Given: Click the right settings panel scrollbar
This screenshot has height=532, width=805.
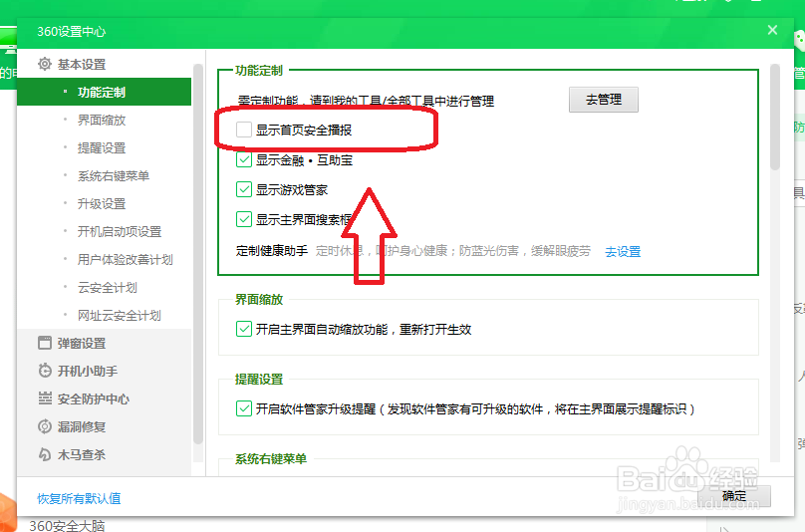Looking at the screenshot, I should click(775, 118).
